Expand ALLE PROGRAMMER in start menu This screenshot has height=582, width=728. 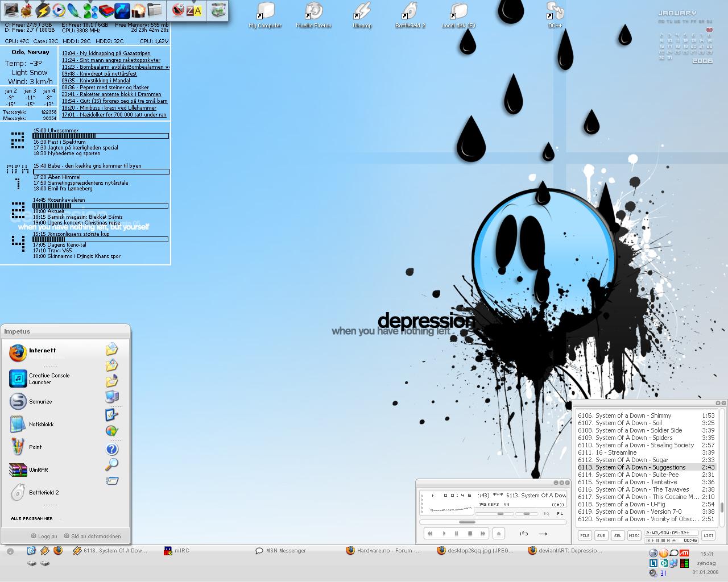point(32,518)
